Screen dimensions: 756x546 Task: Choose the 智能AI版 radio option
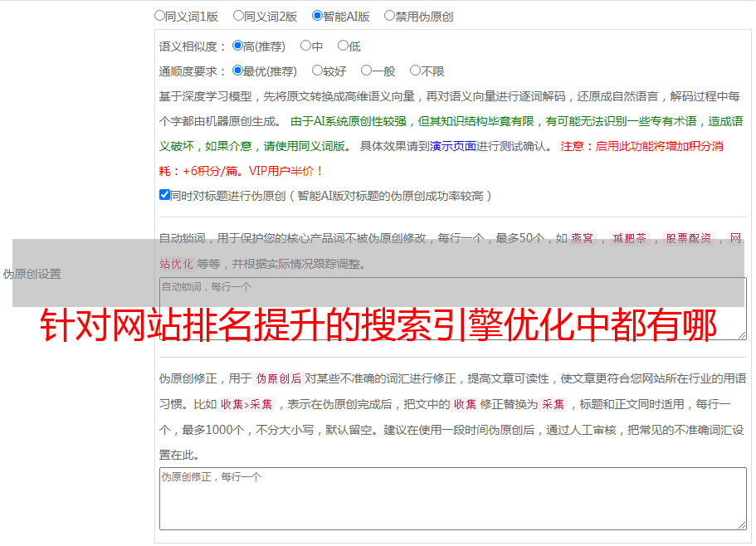click(x=317, y=16)
